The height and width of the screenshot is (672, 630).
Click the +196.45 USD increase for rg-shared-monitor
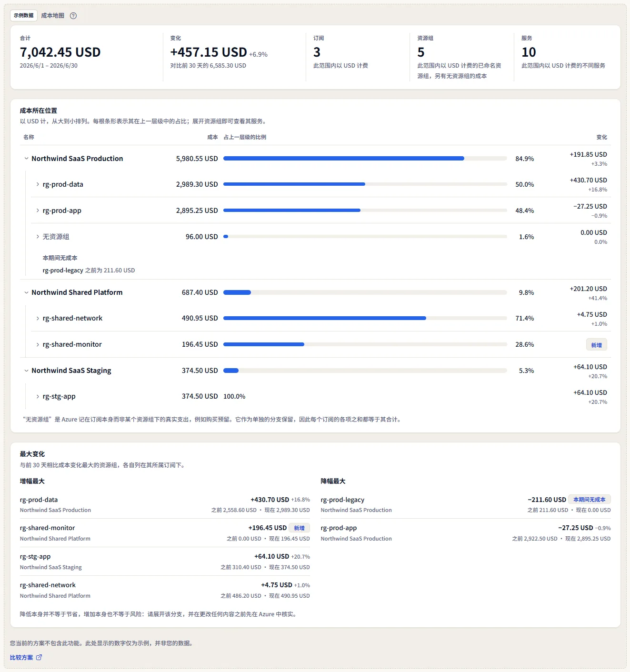(x=268, y=528)
